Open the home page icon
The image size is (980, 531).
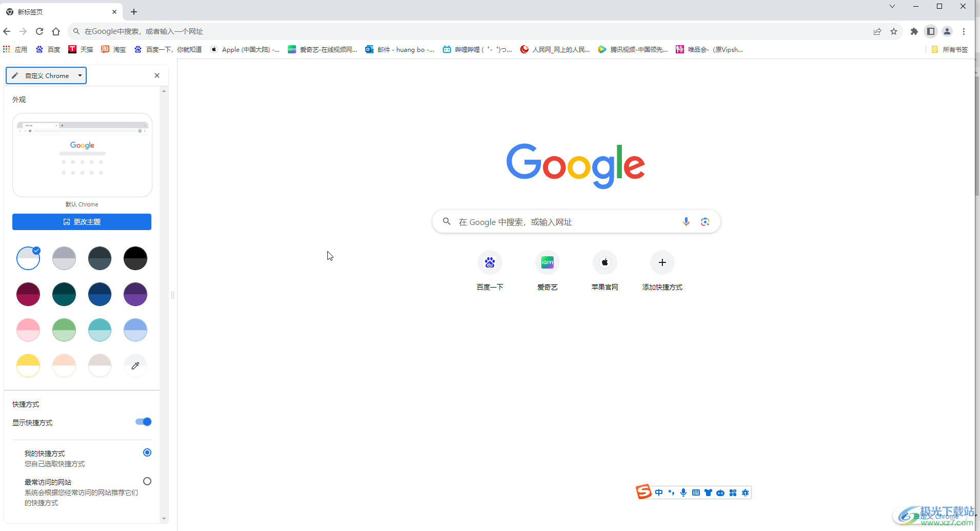(x=56, y=31)
